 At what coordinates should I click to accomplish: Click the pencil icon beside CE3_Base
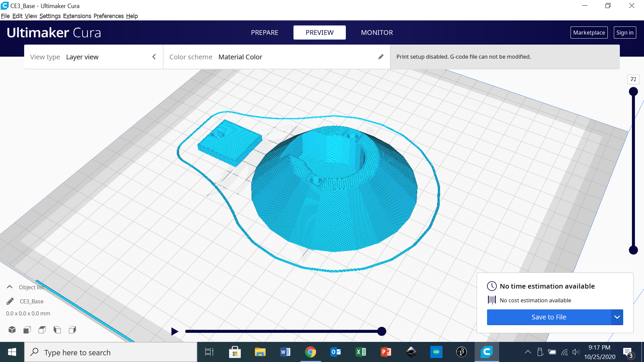10,301
